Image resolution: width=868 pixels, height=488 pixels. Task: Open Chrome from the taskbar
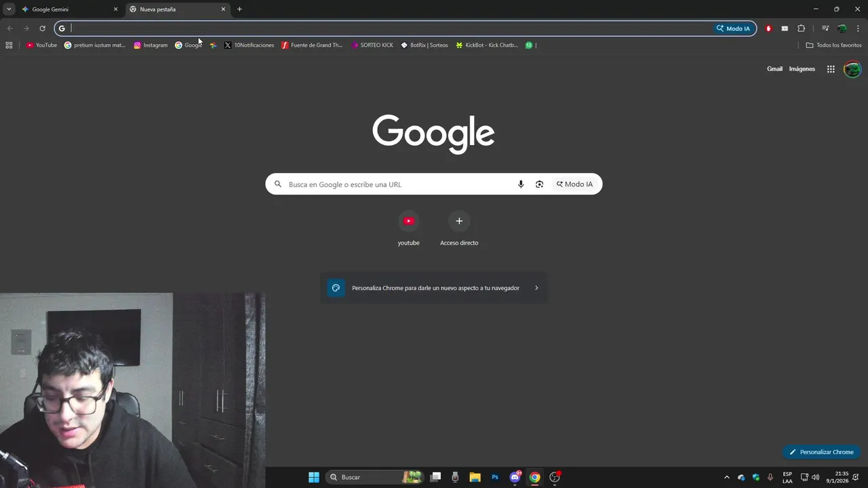click(534, 477)
